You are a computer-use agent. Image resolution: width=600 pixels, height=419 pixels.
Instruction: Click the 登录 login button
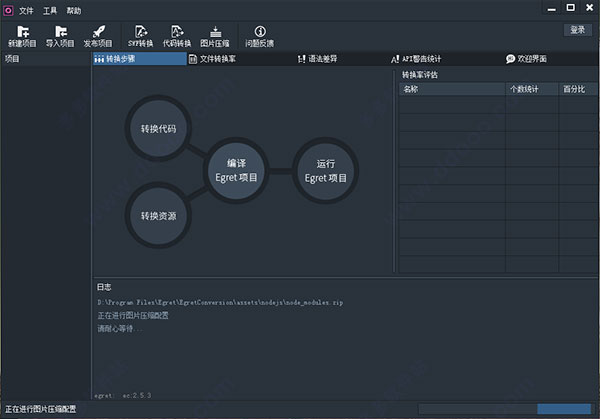[x=578, y=30]
